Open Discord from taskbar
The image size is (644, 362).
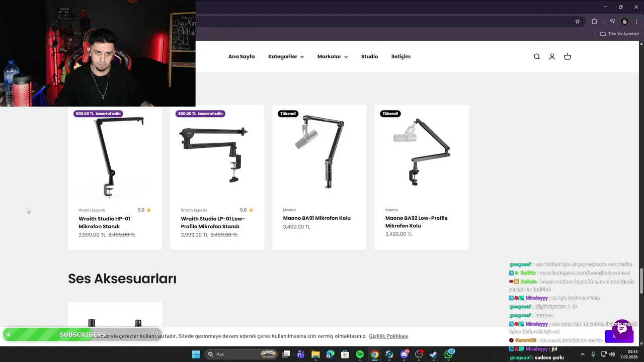point(404,354)
